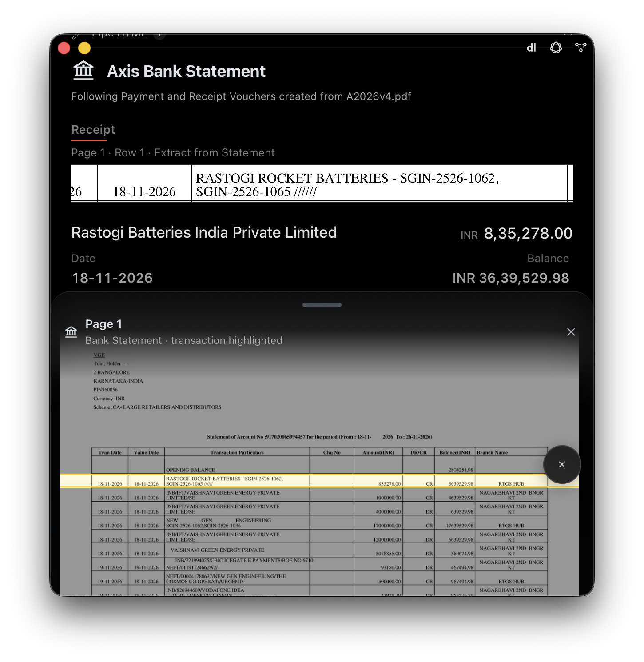
Task: Click the amount 8,35,278.00
Action: click(x=528, y=234)
